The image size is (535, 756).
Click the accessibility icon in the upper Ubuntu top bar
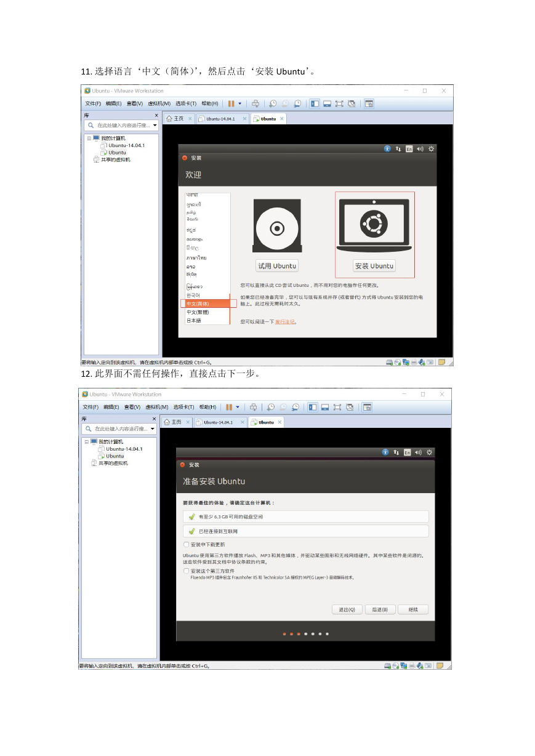click(387, 148)
